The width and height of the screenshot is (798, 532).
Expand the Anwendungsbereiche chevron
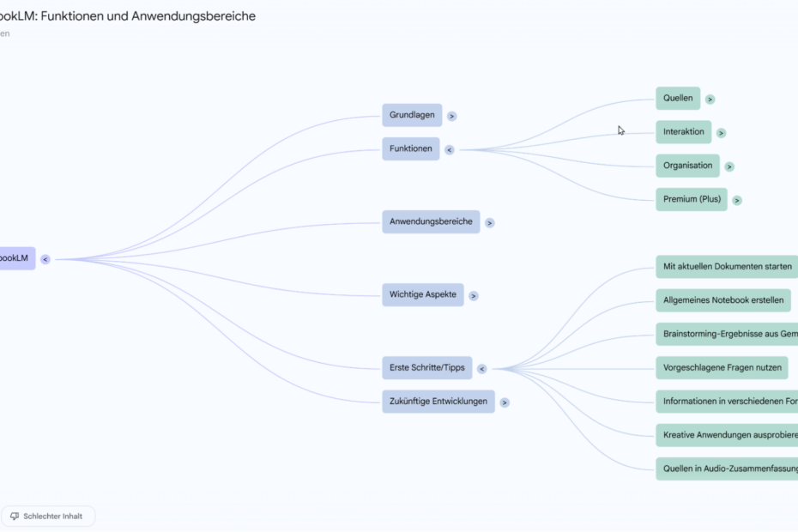490,223
